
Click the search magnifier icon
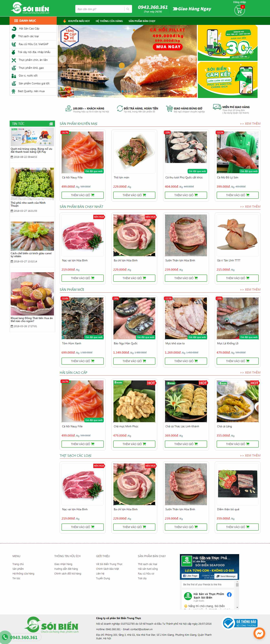click(128, 9)
